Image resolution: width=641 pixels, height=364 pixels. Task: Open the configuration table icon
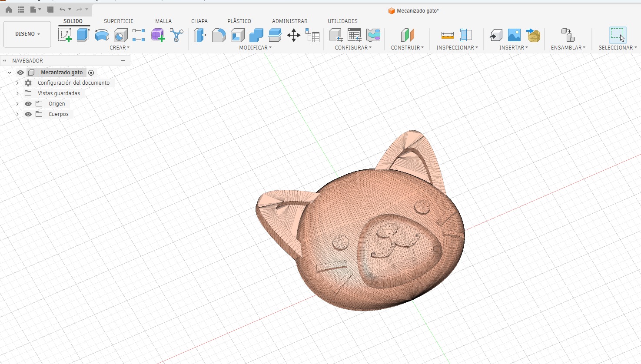coord(355,35)
